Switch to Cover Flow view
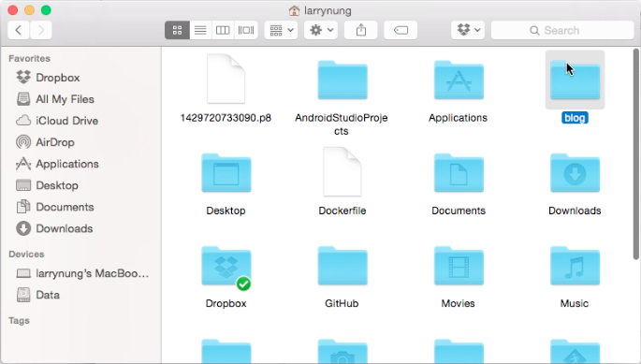Image resolution: width=641 pixels, height=364 pixels. 246,30
